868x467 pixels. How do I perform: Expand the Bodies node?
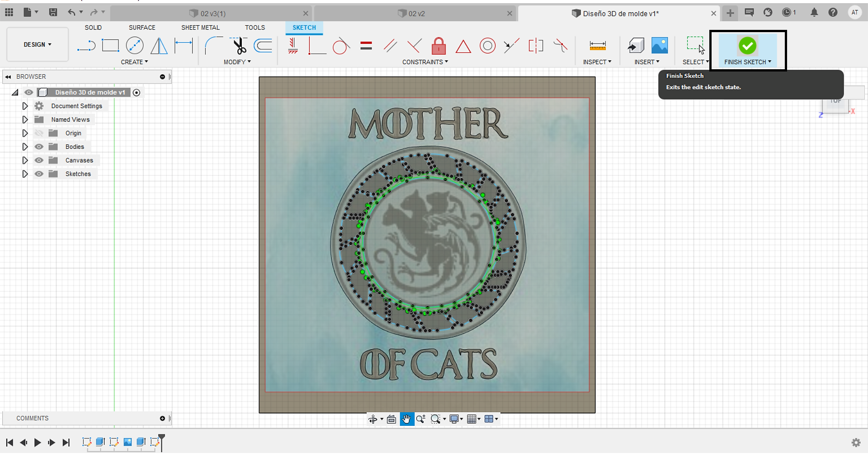coord(25,147)
